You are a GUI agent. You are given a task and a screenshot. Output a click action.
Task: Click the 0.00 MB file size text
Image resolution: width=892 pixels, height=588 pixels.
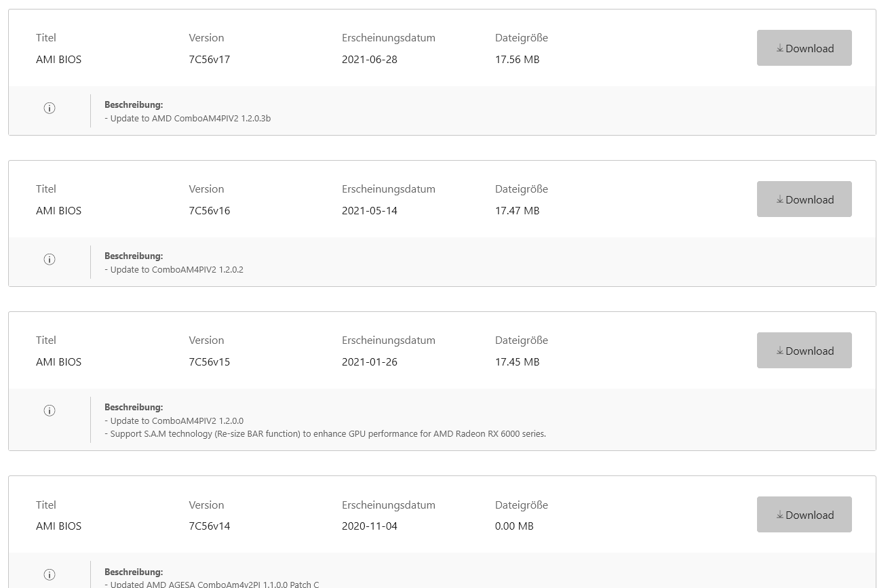pyautogui.click(x=513, y=526)
